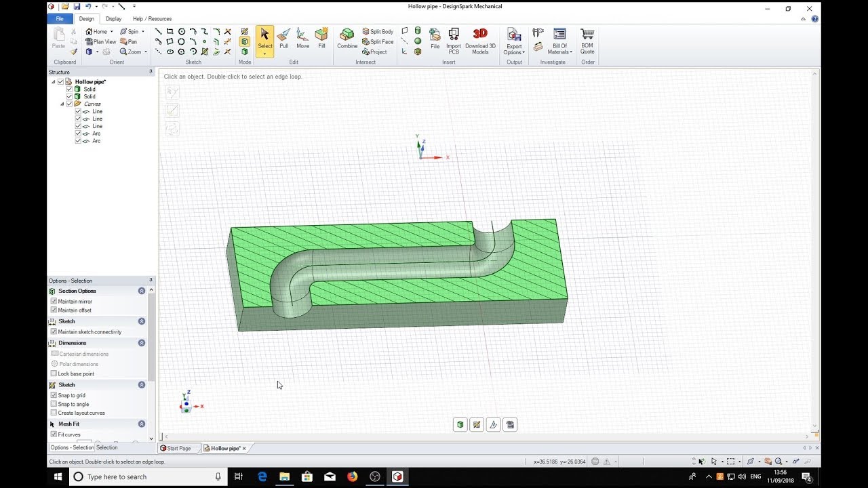The height and width of the screenshot is (488, 868).
Task: Click the Import PCB icon
Action: point(454,41)
